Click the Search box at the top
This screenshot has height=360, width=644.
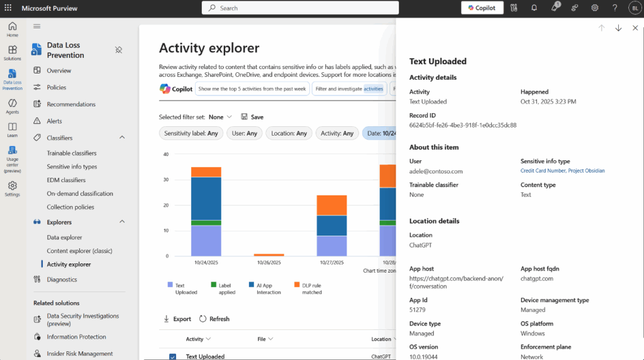300,8
